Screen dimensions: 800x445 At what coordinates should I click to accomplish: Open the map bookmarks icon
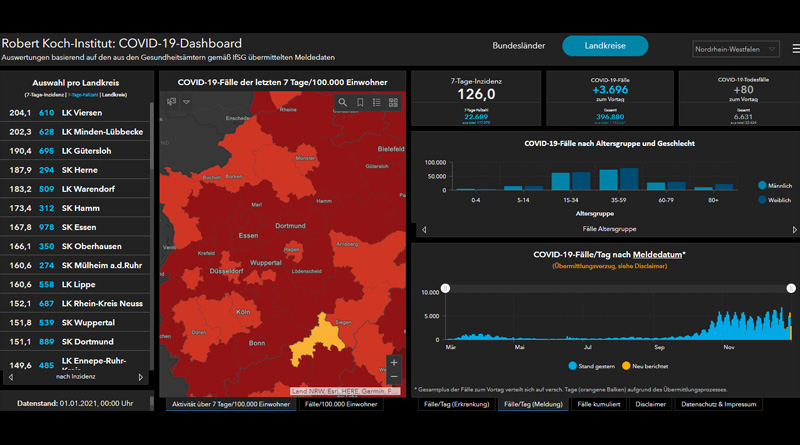coord(360,103)
